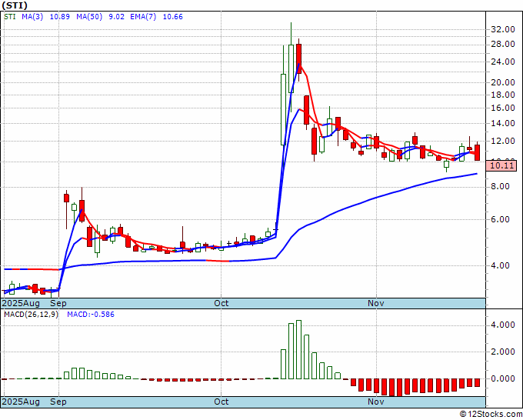Click the (STI) chart title
The image size is (523, 420).
(x=15, y=5)
